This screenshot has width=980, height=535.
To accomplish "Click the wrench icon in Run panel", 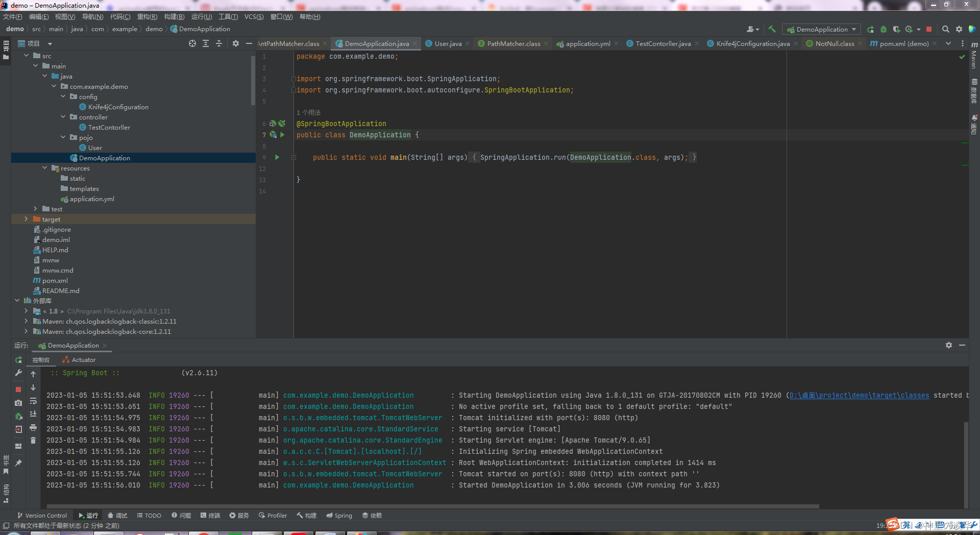I will (18, 373).
